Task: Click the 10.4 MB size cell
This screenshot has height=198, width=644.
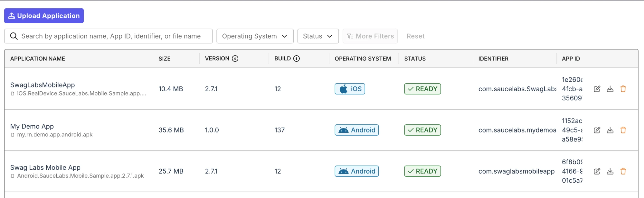Action: [x=171, y=89]
